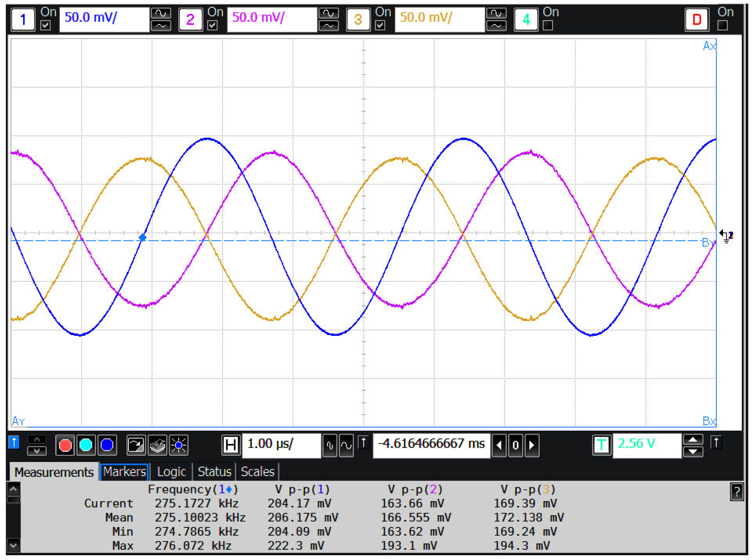Viewport: 753px width, 560px height.
Task: Enable the channel 4 On checkbox
Action: click(548, 25)
